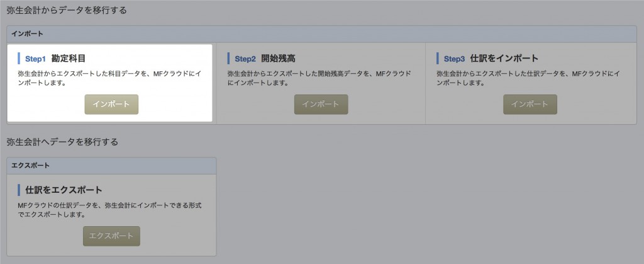Screen dimensions: 644x264
Task: Click the エクスポート button under 仕訳をエクスポート
Action: [x=111, y=236]
